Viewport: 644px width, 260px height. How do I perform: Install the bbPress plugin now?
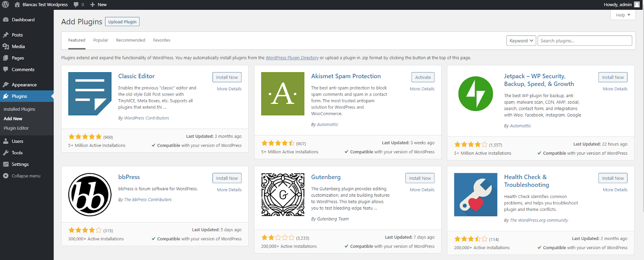coord(227,178)
